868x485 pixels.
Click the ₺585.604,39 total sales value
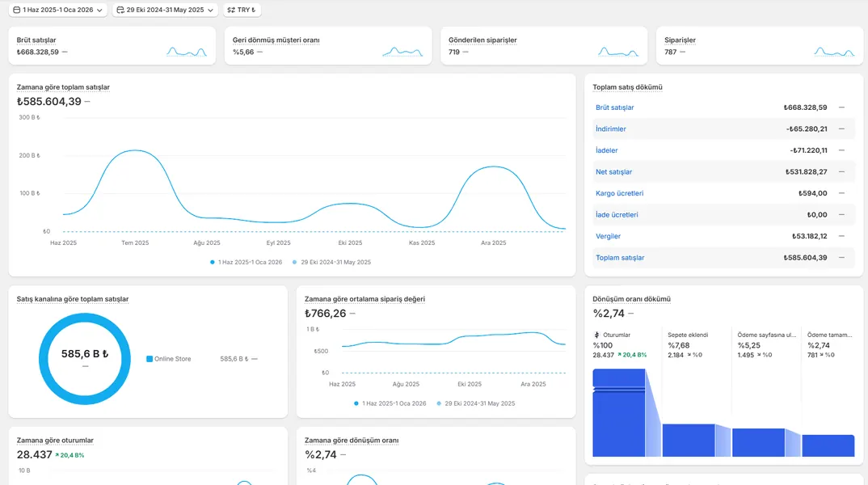[x=48, y=101]
